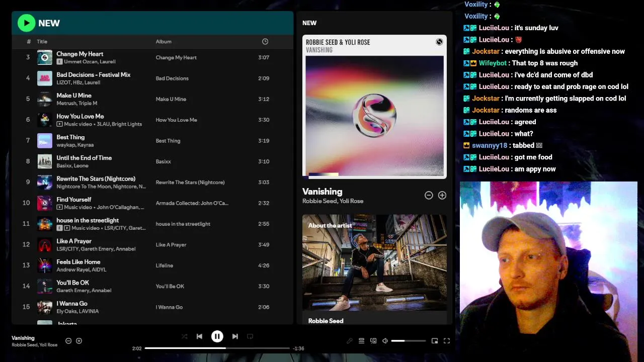Open waykap, Kayraa artist link
This screenshot has width=644, height=362.
tap(75, 145)
